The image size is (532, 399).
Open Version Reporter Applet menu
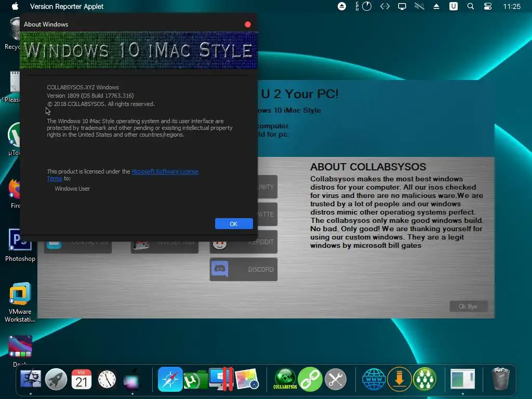pyautogui.click(x=66, y=6)
